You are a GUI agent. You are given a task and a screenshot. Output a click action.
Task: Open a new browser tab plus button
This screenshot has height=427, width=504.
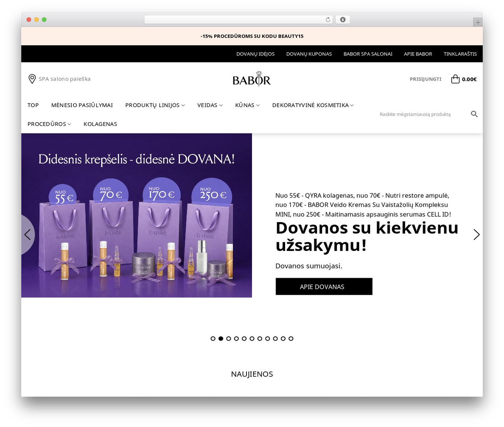(478, 22)
